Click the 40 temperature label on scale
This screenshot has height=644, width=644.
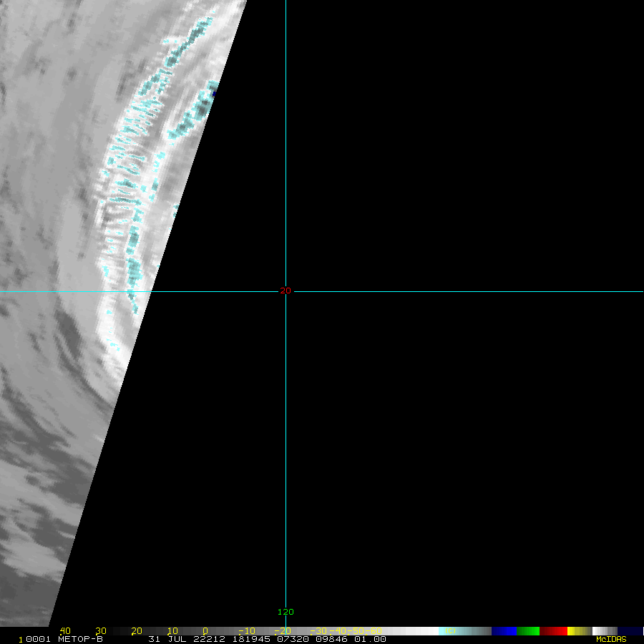coord(65,631)
